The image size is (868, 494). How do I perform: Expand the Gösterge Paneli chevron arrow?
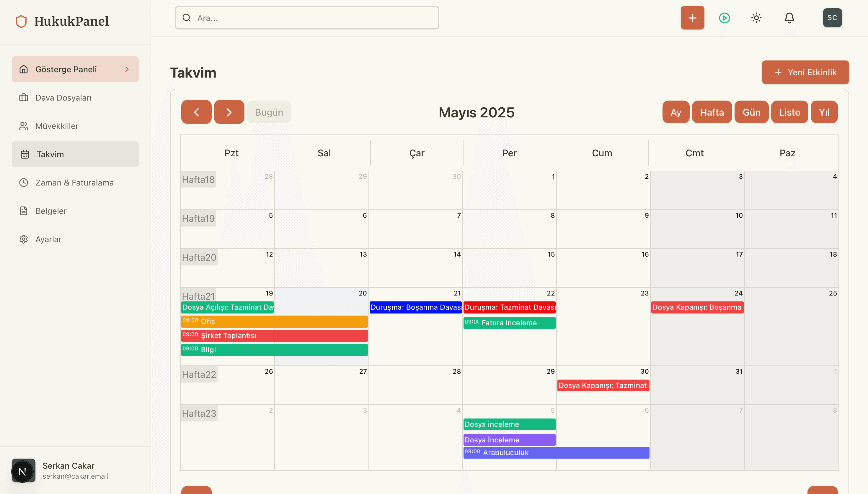(x=127, y=69)
